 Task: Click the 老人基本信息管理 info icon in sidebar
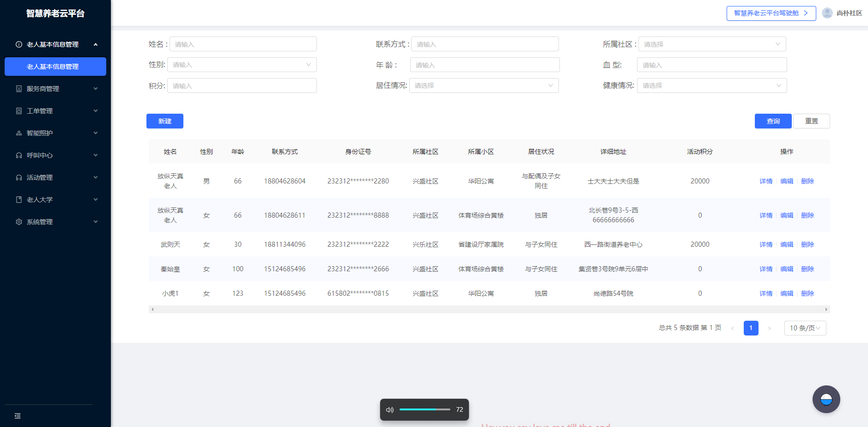point(19,44)
